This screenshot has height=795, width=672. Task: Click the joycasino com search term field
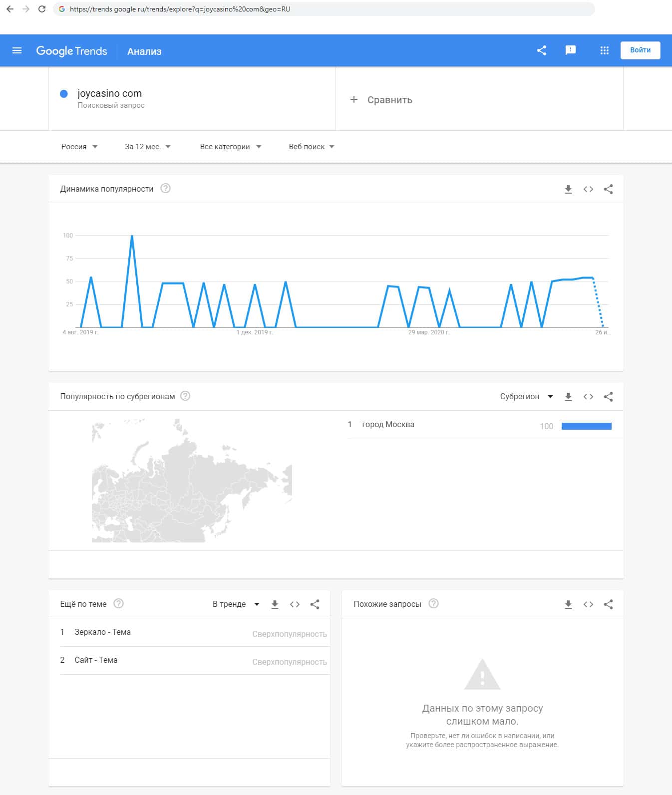(x=110, y=94)
